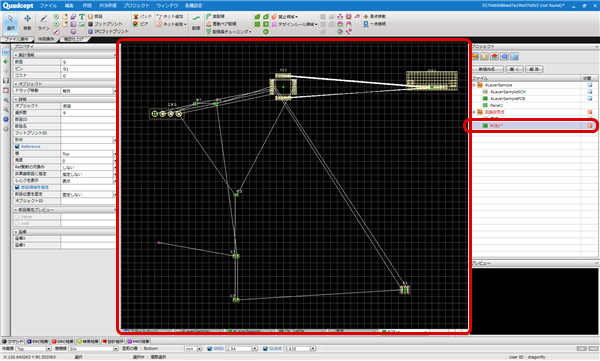Viewport: 600px width, 361px height.
Task: Click the 部品名 value field
Action: point(88,126)
